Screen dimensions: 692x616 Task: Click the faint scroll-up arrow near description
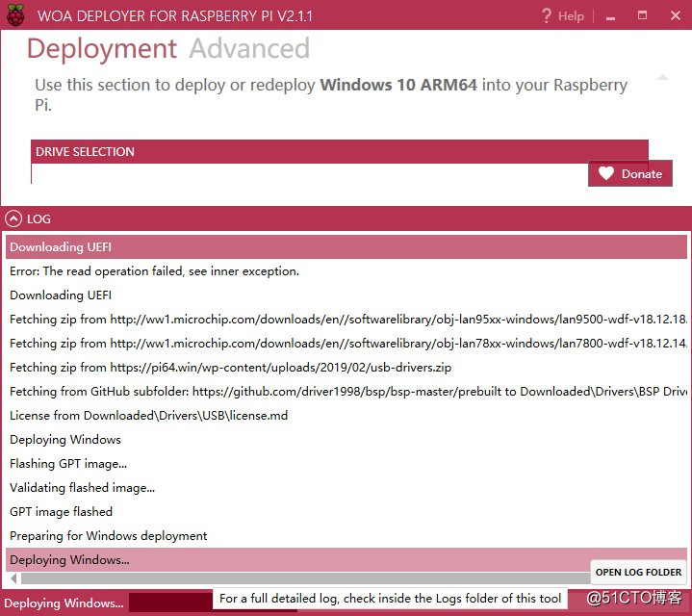pos(662,78)
